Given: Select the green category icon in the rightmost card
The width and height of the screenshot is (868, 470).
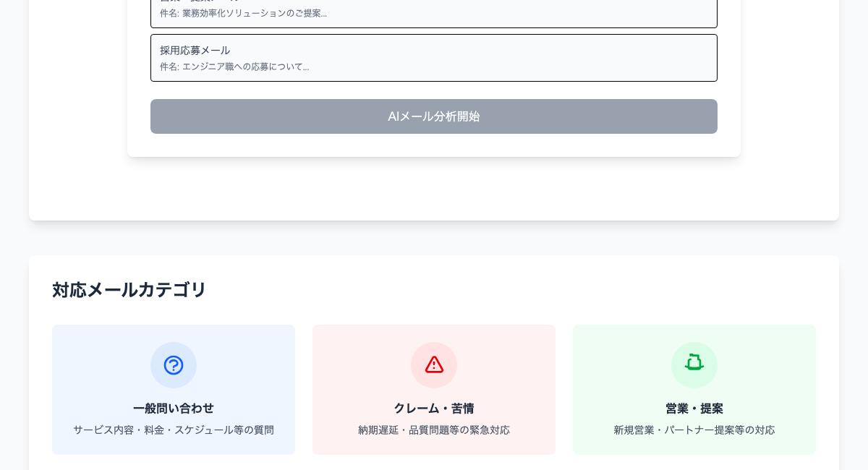Looking at the screenshot, I should click(x=694, y=365).
